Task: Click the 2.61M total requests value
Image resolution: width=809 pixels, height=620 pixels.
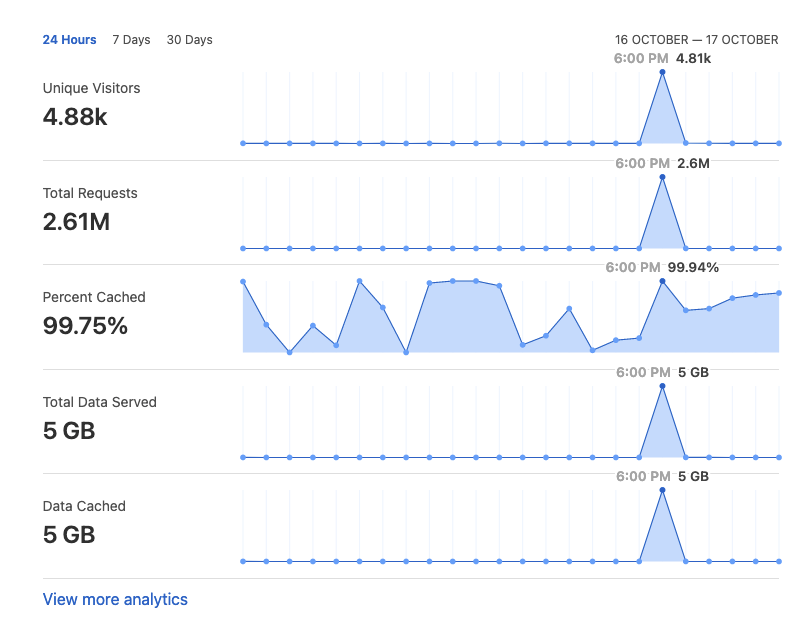Action: click(76, 222)
